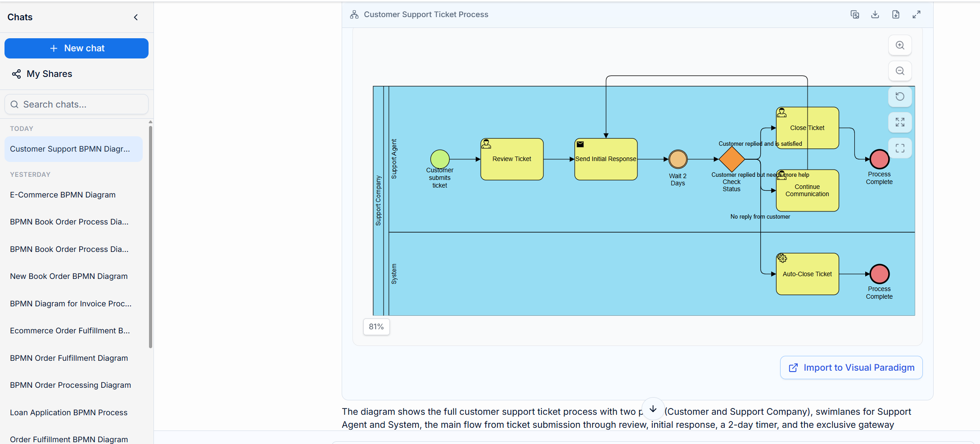Screen dimensions: 980x444
Task: Click 'Customer replied and is satisfied' label
Action: 760,144
